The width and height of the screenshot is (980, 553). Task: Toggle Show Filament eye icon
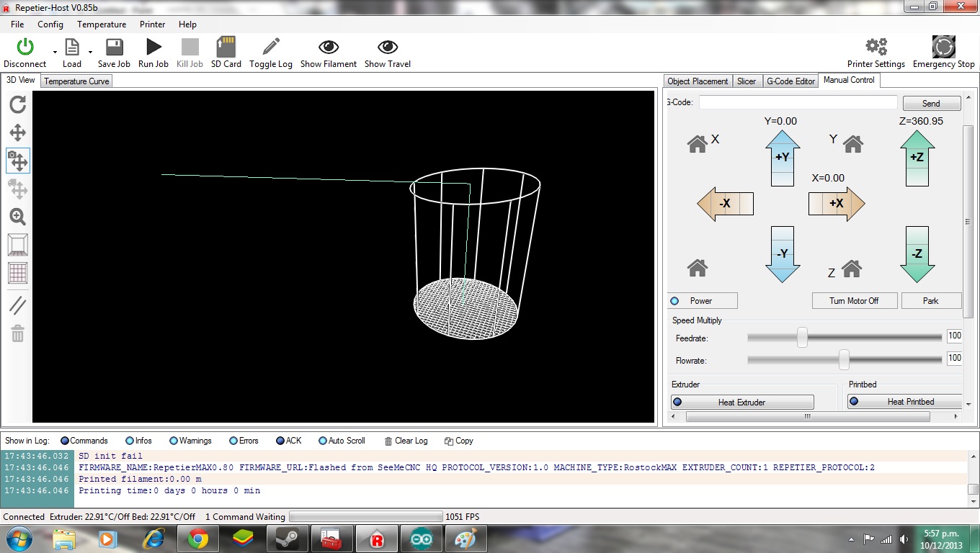(329, 48)
